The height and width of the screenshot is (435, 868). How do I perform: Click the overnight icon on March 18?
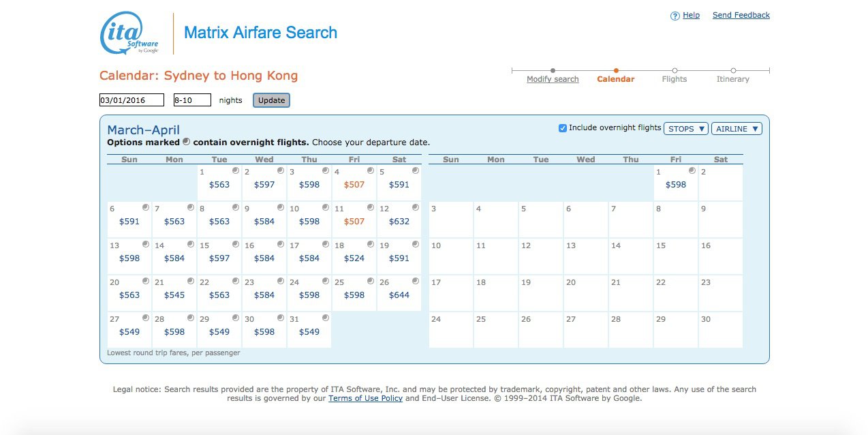[x=370, y=244]
